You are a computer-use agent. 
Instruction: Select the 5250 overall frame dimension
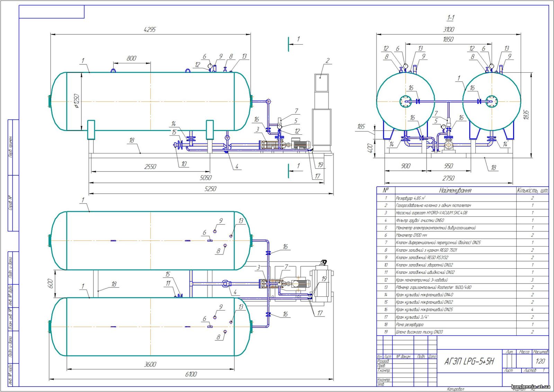click(210, 189)
